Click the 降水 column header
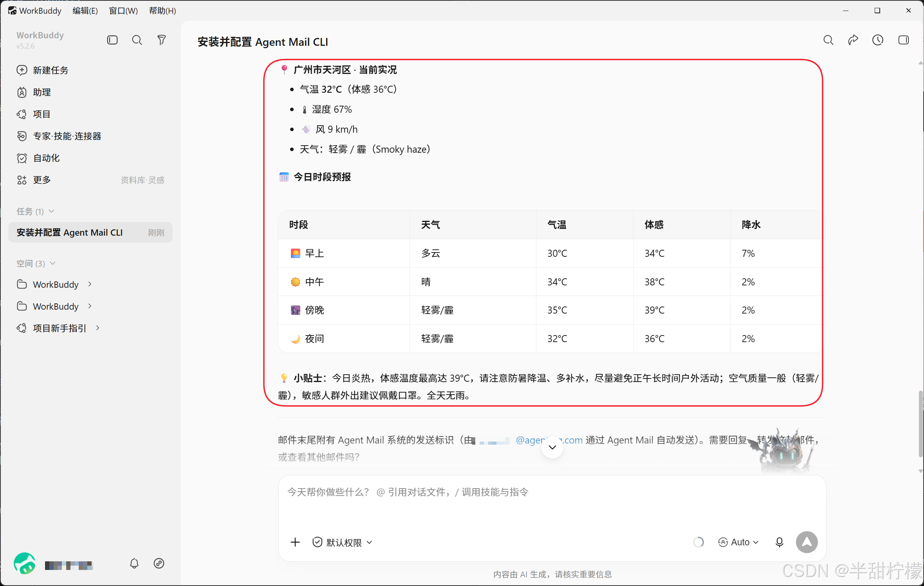Image resolution: width=924 pixels, height=586 pixels. pos(751,225)
